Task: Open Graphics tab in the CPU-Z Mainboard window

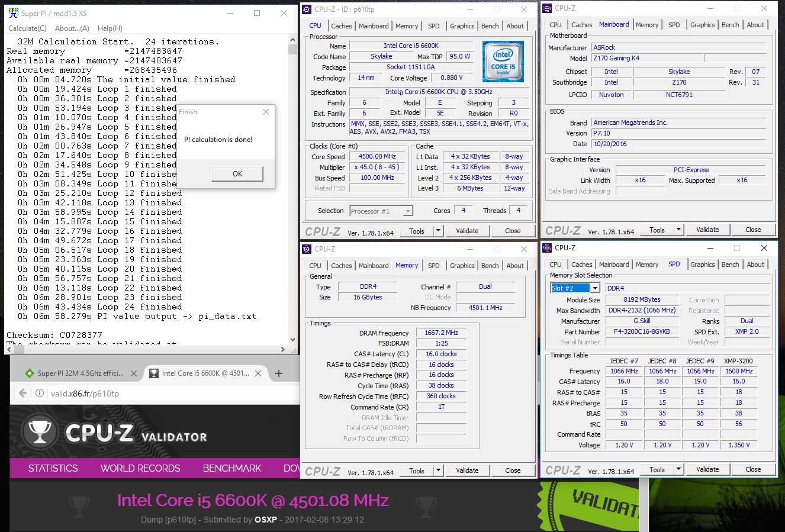Action: coord(703,25)
